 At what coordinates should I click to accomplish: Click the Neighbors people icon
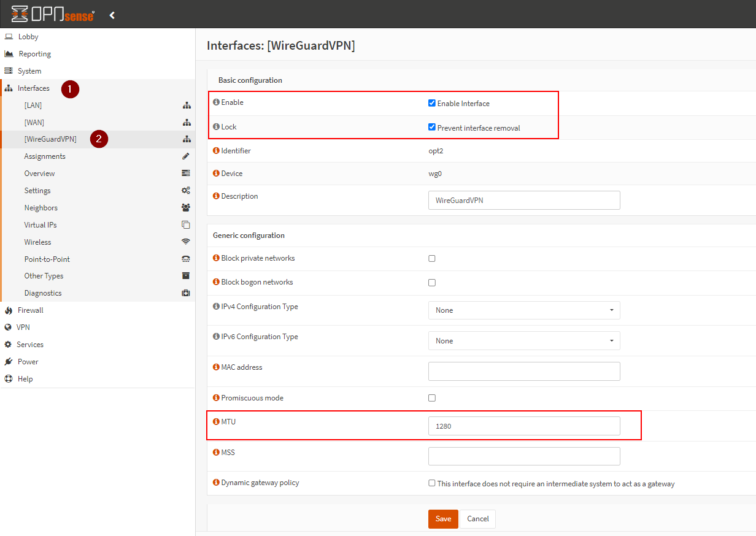(186, 208)
